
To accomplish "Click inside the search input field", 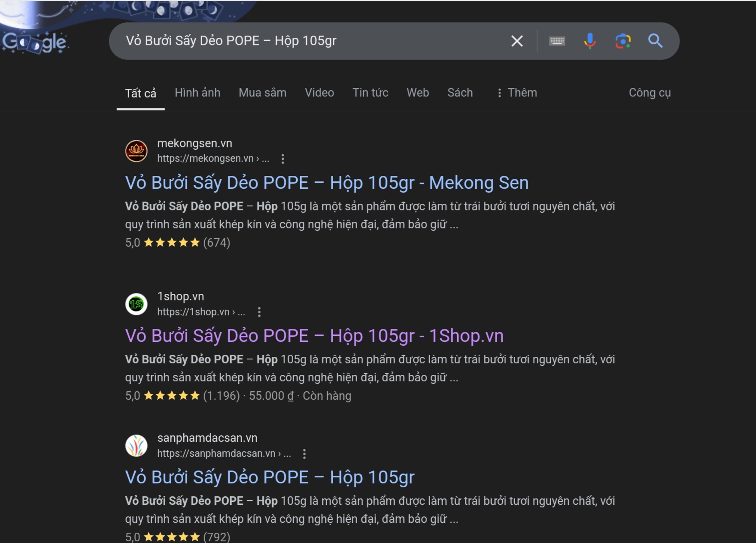I will pyautogui.click(x=301, y=41).
